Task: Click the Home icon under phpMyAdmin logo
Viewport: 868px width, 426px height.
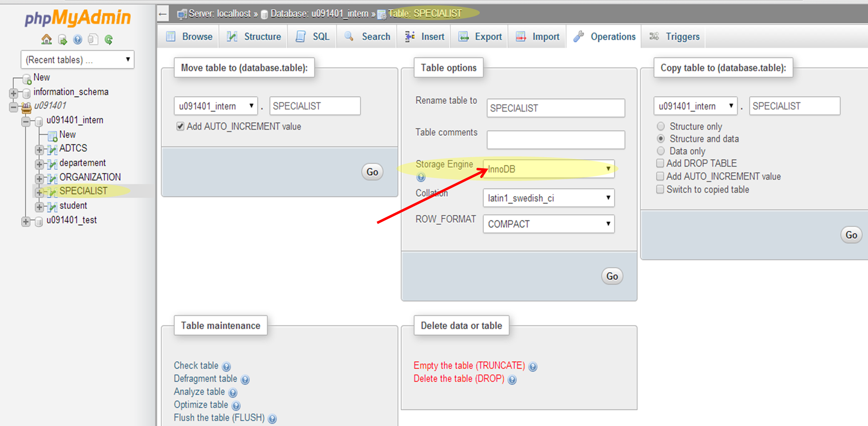Action: pos(47,39)
